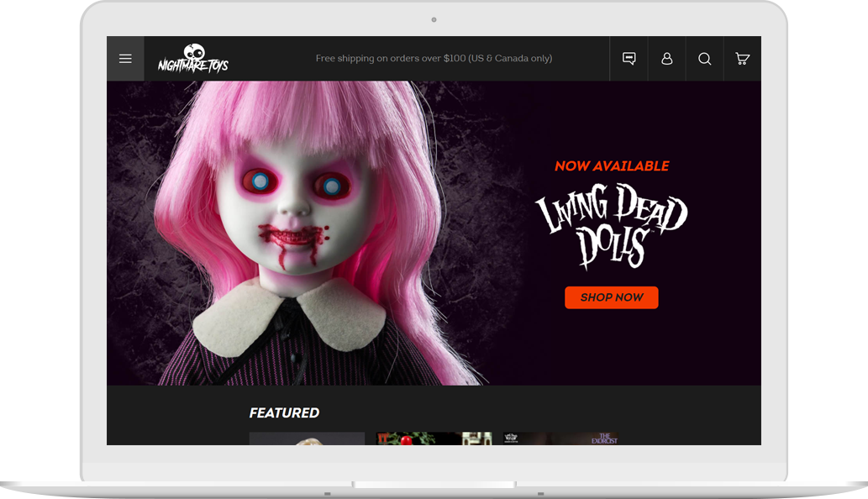
Task: Click the laptop webcam dot
Action: 434,19
